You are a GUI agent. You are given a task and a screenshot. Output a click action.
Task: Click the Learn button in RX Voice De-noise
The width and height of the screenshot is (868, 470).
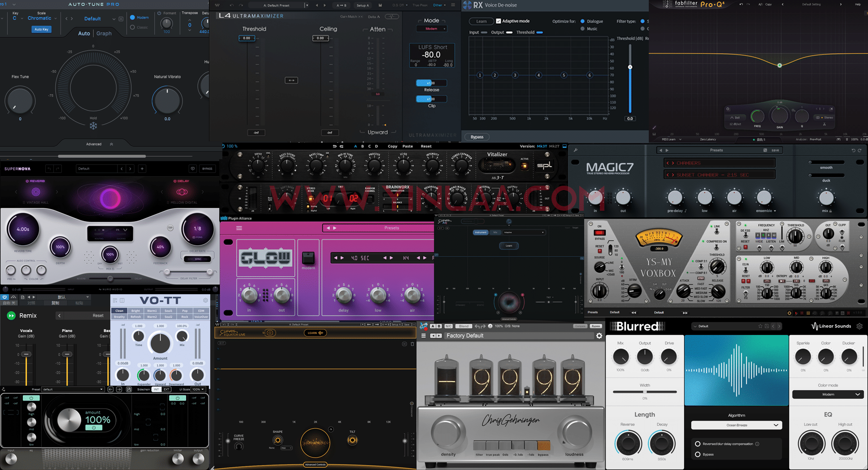[x=481, y=21]
